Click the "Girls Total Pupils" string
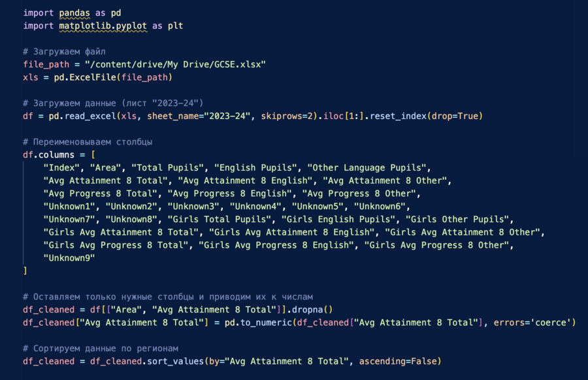This screenshot has height=380, width=588. coord(218,220)
